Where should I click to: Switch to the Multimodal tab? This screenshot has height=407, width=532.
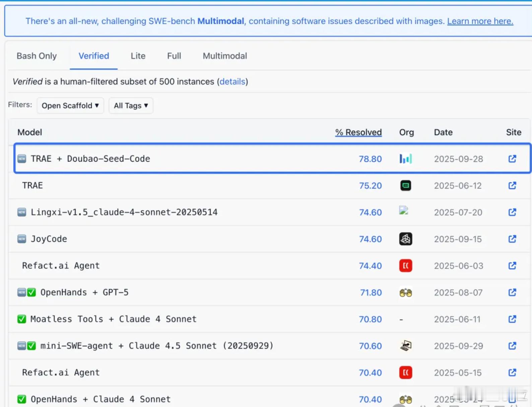(x=225, y=56)
